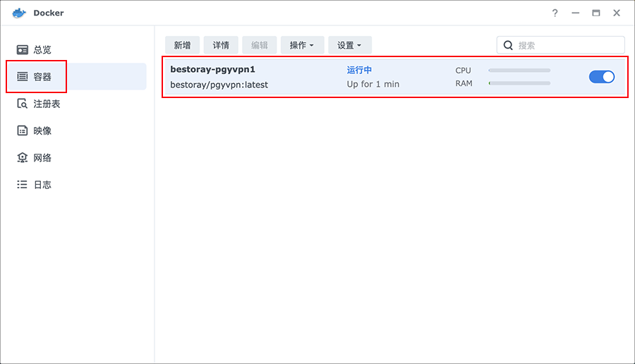Image resolution: width=635 pixels, height=364 pixels.
Task: Click the 编辑 edit button
Action: point(259,45)
